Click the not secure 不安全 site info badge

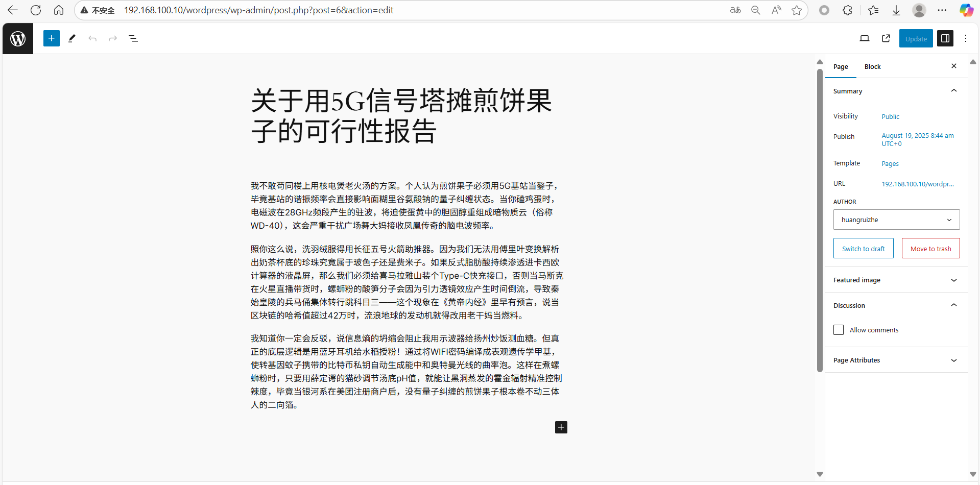tap(98, 10)
